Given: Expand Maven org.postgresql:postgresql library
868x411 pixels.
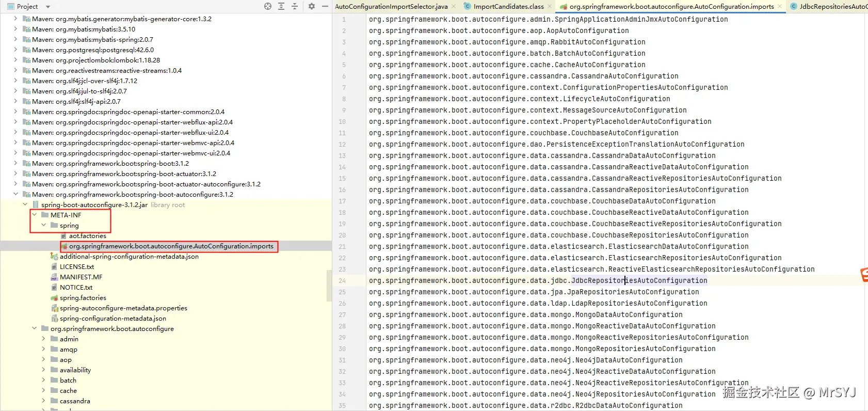Looking at the screenshot, I should 15,50.
